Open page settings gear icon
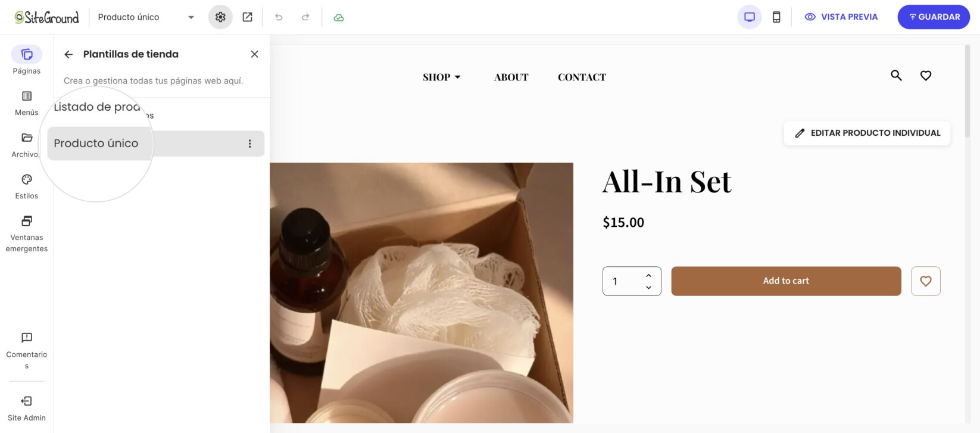980x433 pixels. click(x=220, y=17)
